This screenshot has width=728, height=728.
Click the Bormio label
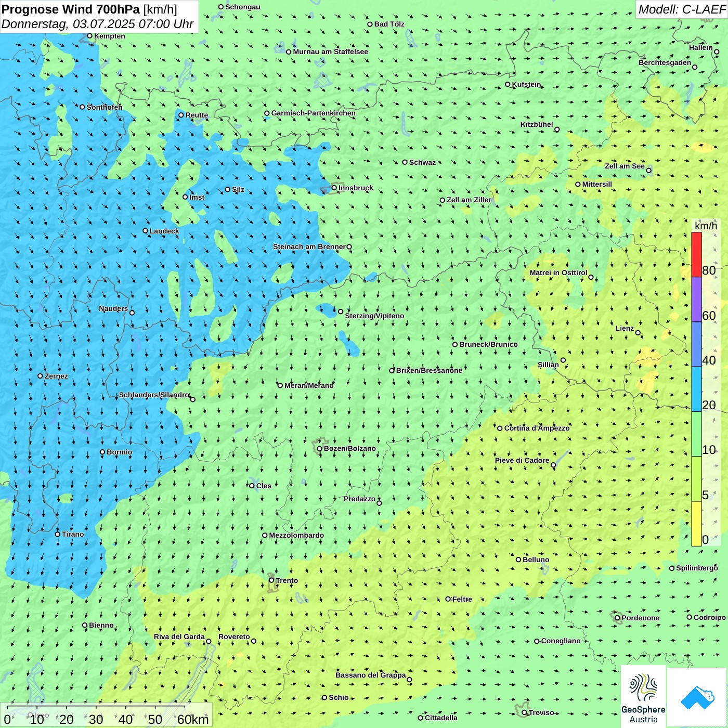click(x=119, y=452)
